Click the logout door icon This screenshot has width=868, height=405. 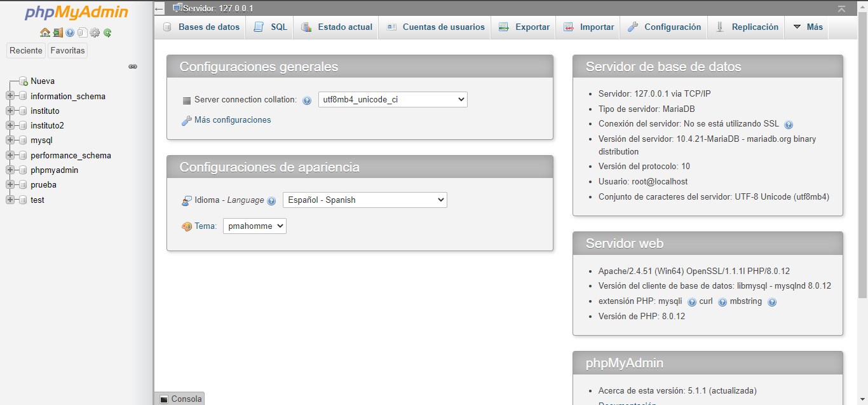tap(58, 32)
